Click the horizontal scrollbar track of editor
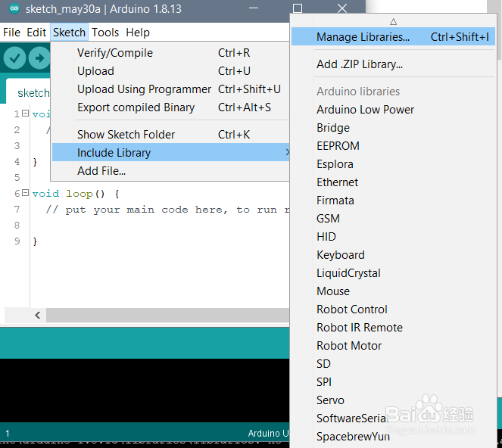 (168, 316)
